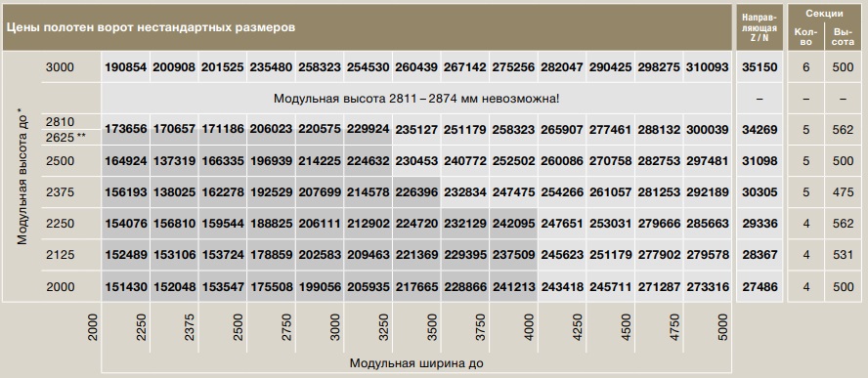The height and width of the screenshot is (378, 868).
Task: Click the 'Модульная высота 2811–2874 мм невозможна!' notice
Action: click(x=415, y=99)
